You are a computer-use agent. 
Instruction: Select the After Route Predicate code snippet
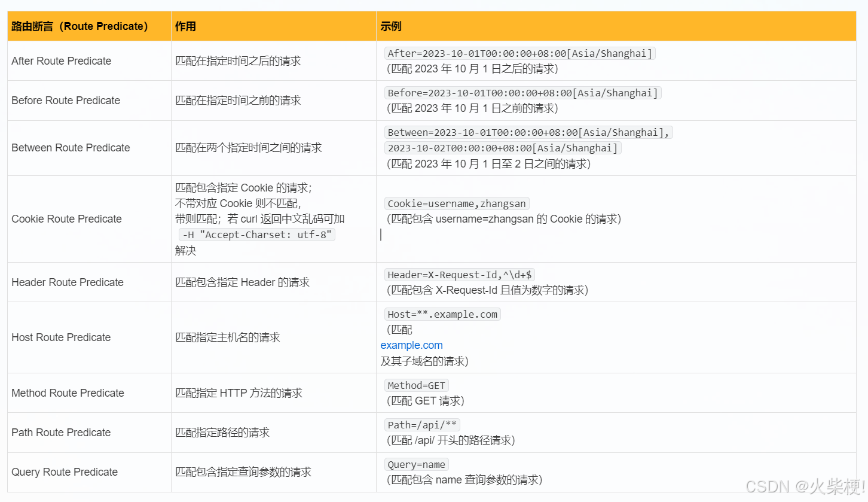(x=519, y=53)
